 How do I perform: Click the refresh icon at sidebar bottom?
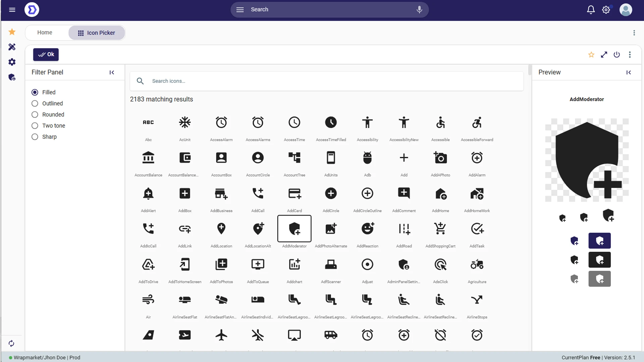(11, 344)
